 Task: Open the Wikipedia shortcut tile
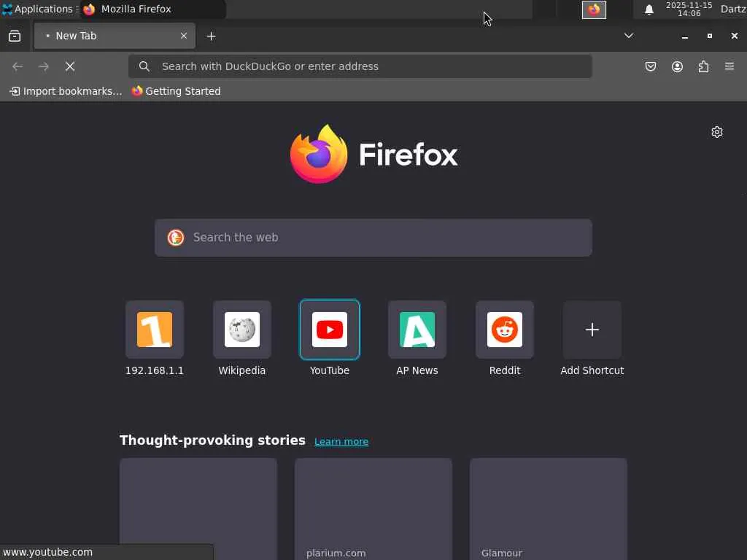coord(242,330)
